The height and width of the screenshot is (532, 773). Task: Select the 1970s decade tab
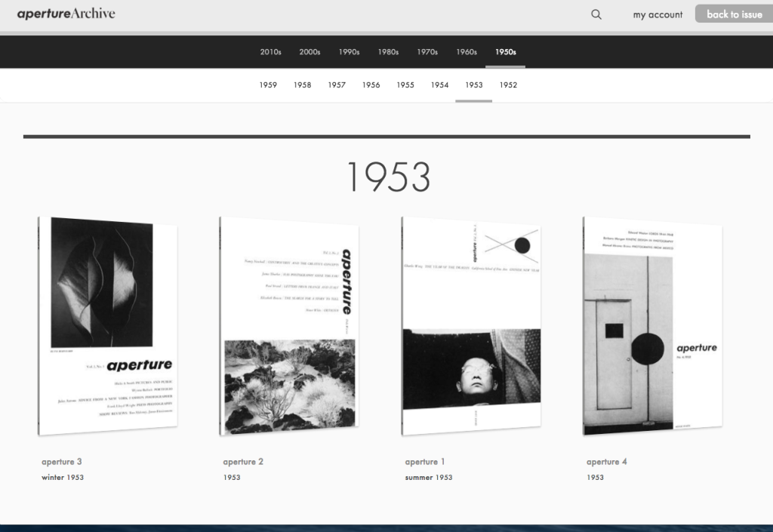tap(427, 52)
